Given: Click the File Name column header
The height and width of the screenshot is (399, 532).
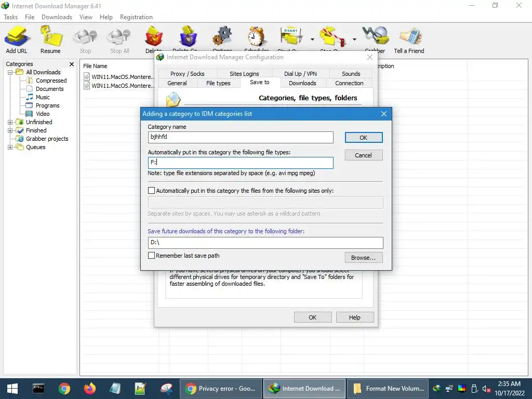Looking at the screenshot, I should pyautogui.click(x=95, y=66).
